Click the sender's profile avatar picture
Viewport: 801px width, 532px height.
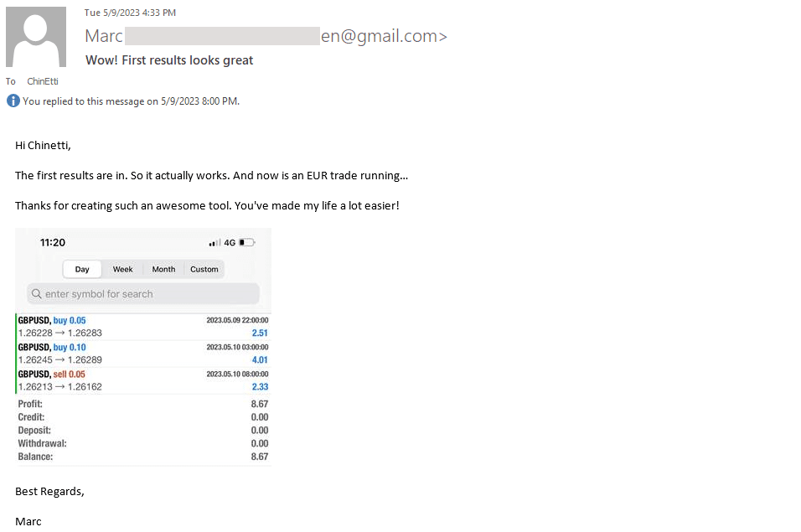coord(36,37)
